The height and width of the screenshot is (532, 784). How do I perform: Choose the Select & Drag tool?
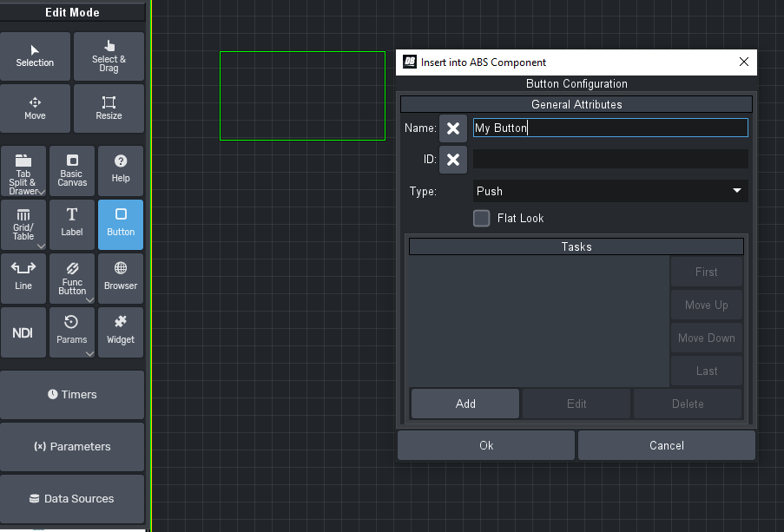point(109,56)
